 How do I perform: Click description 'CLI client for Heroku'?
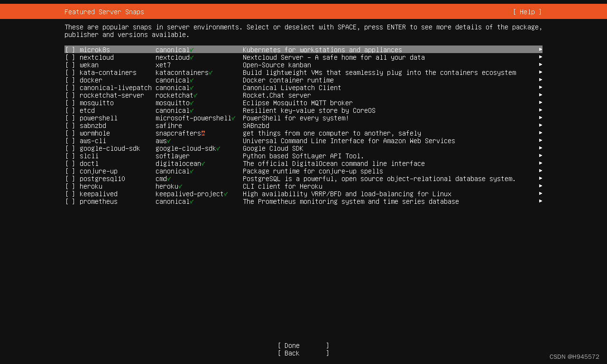point(283,186)
